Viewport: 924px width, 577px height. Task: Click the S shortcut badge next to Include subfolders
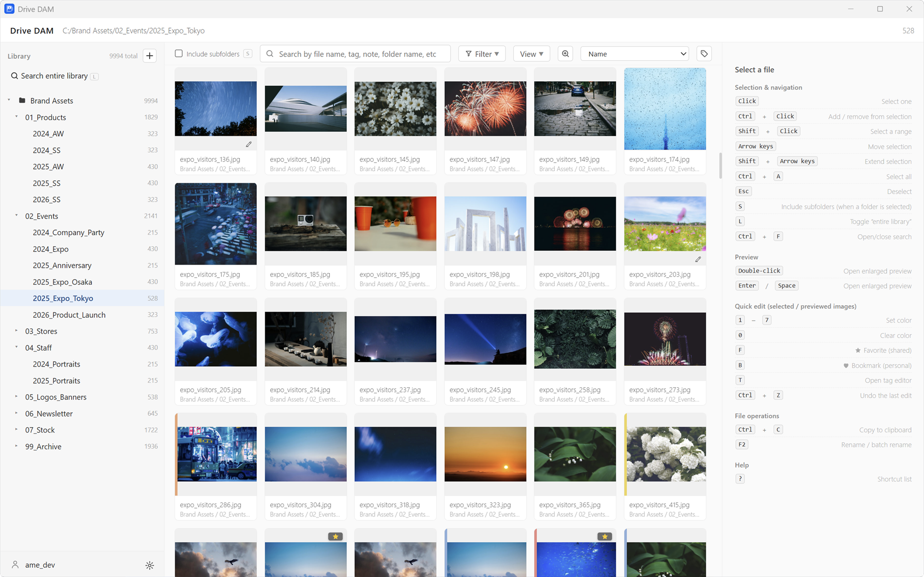(x=248, y=54)
